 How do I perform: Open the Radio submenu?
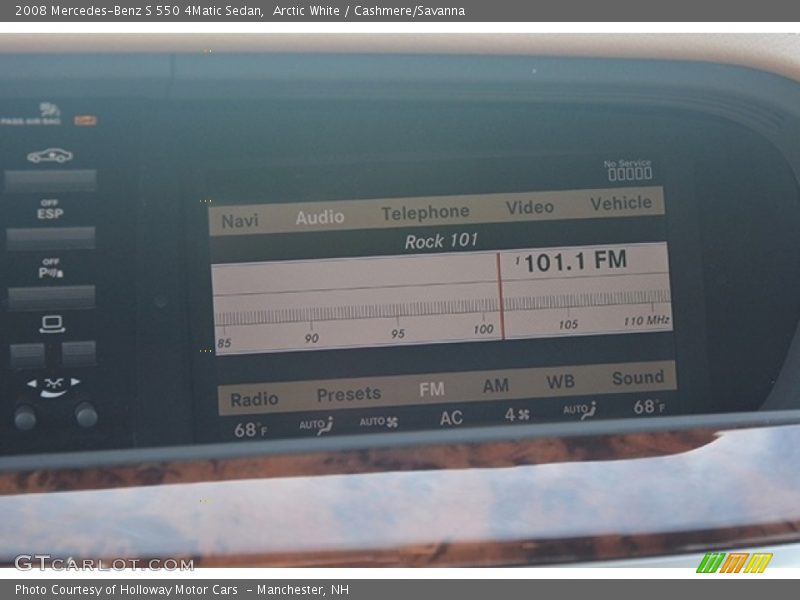(254, 399)
